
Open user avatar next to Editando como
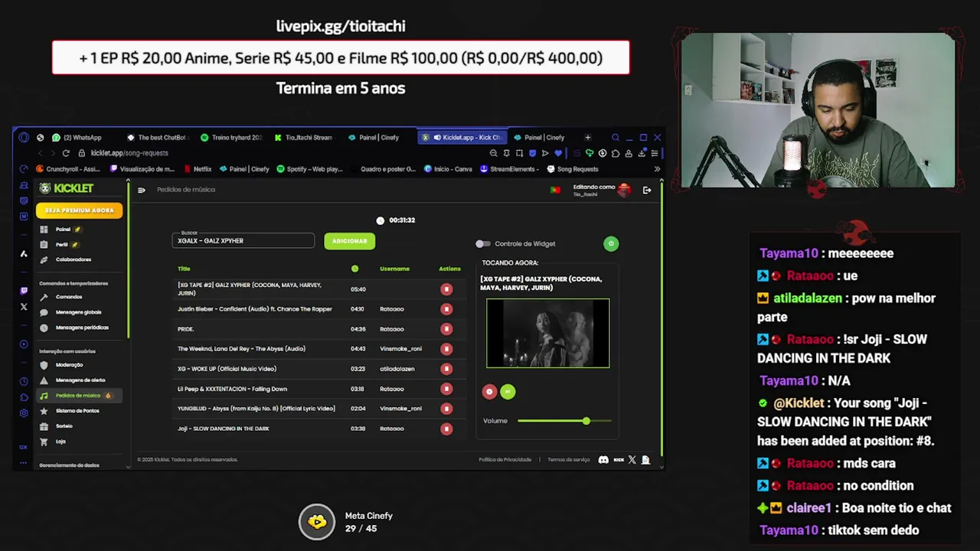click(624, 190)
